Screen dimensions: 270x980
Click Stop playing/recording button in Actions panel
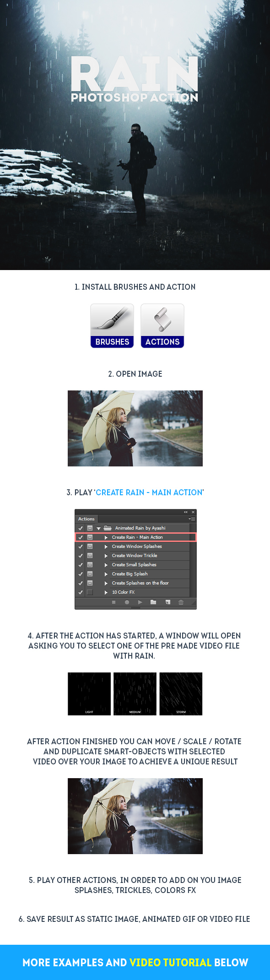point(113,602)
